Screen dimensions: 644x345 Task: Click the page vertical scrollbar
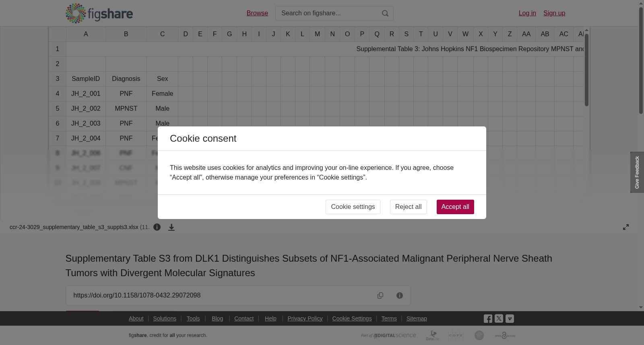pyautogui.click(x=641, y=60)
